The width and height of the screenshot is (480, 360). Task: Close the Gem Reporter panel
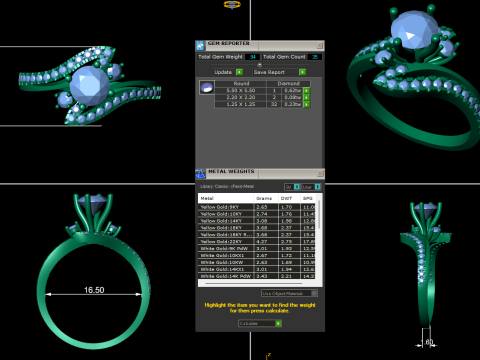(320, 45)
